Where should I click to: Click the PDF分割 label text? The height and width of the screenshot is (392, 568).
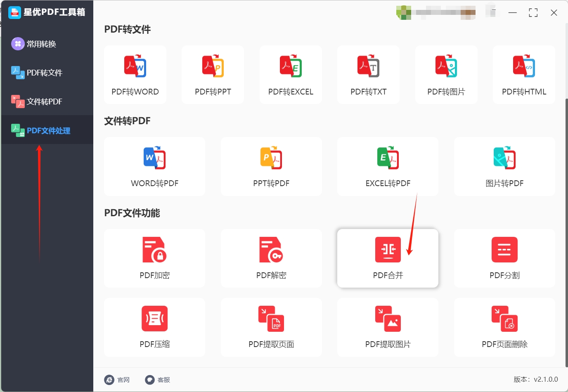click(x=504, y=275)
